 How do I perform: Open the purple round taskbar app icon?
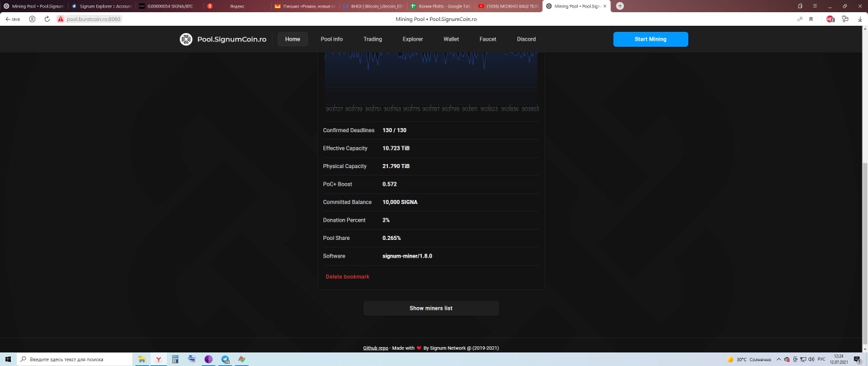[x=208, y=359]
